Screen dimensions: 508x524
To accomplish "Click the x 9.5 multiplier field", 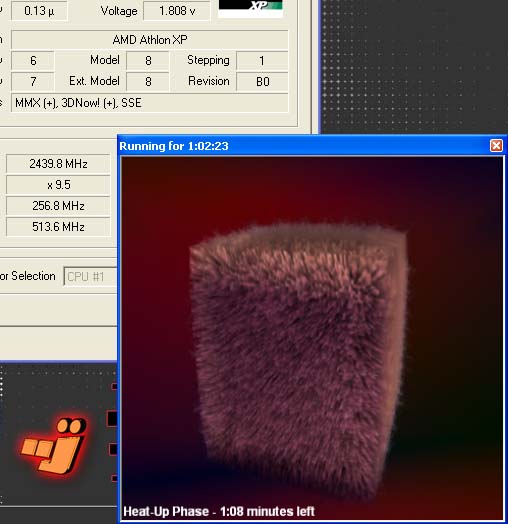I will 58,185.
